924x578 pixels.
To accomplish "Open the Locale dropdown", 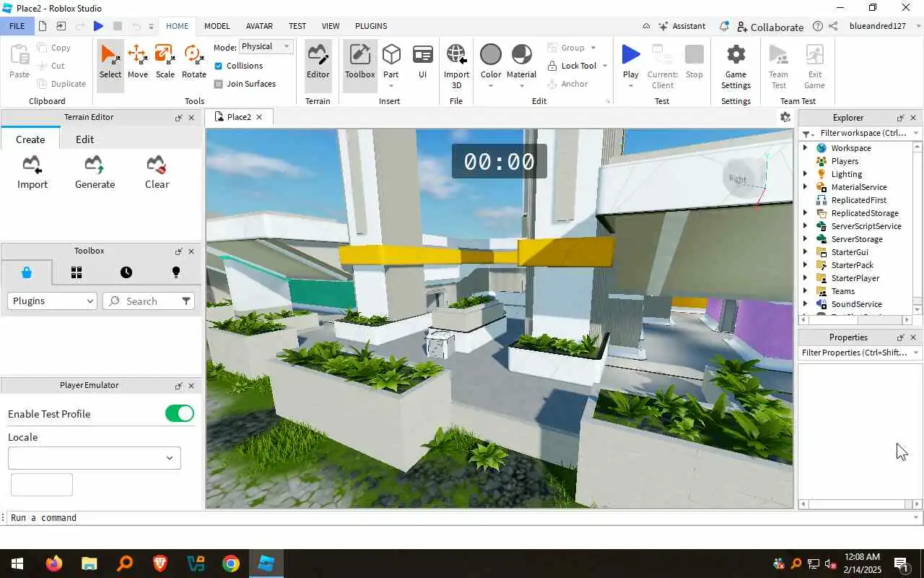I will tap(94, 458).
